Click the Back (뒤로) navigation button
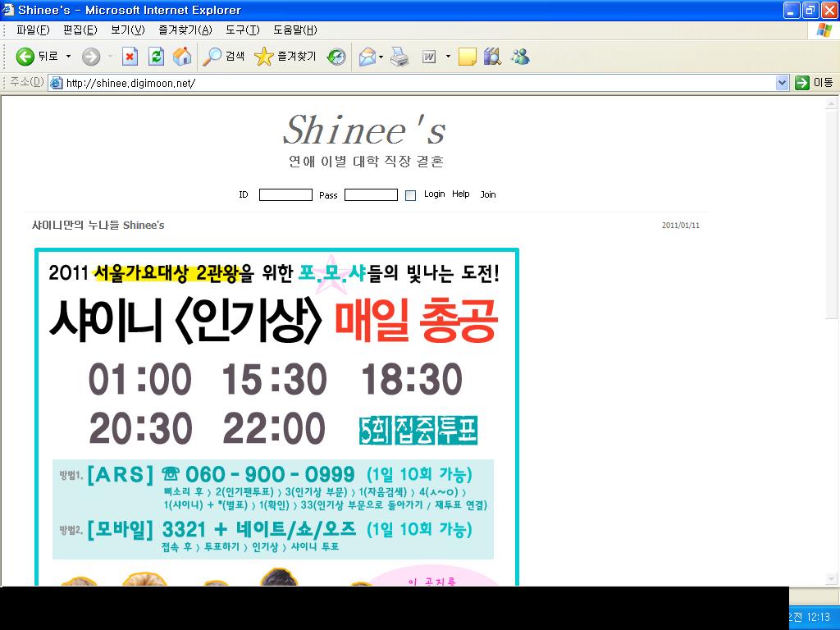This screenshot has height=630, width=840. click(37, 57)
